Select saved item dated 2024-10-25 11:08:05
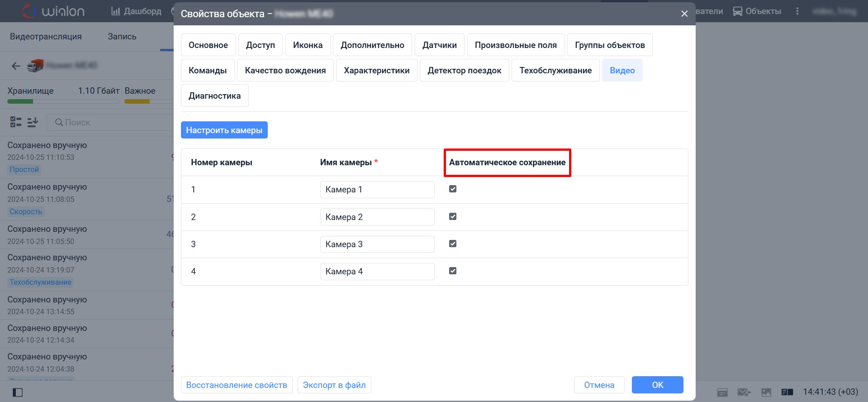 click(x=87, y=199)
